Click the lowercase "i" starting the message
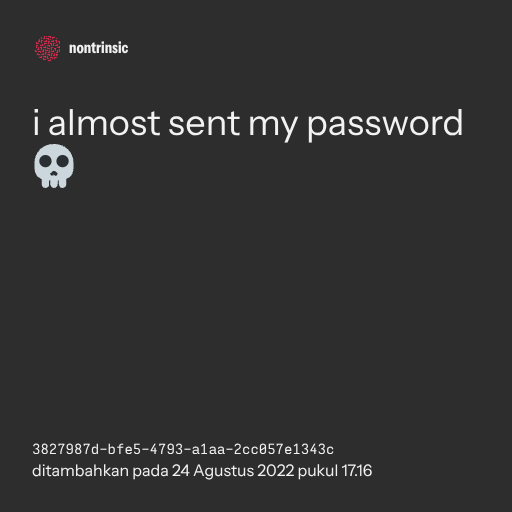The image size is (512, 512). pyautogui.click(x=36, y=122)
